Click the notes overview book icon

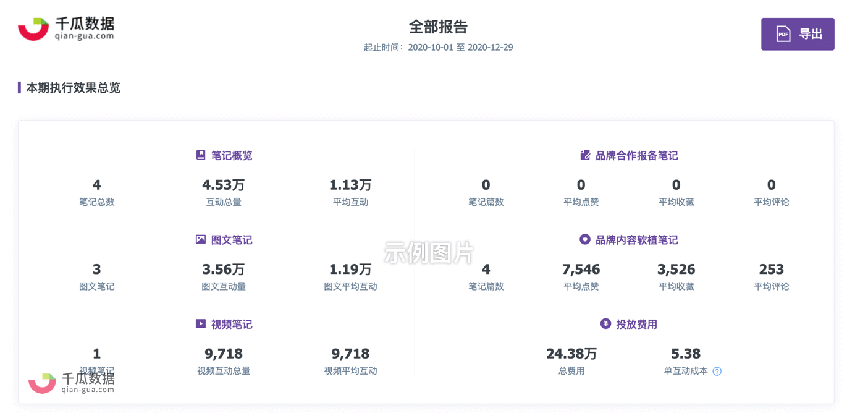[200, 155]
